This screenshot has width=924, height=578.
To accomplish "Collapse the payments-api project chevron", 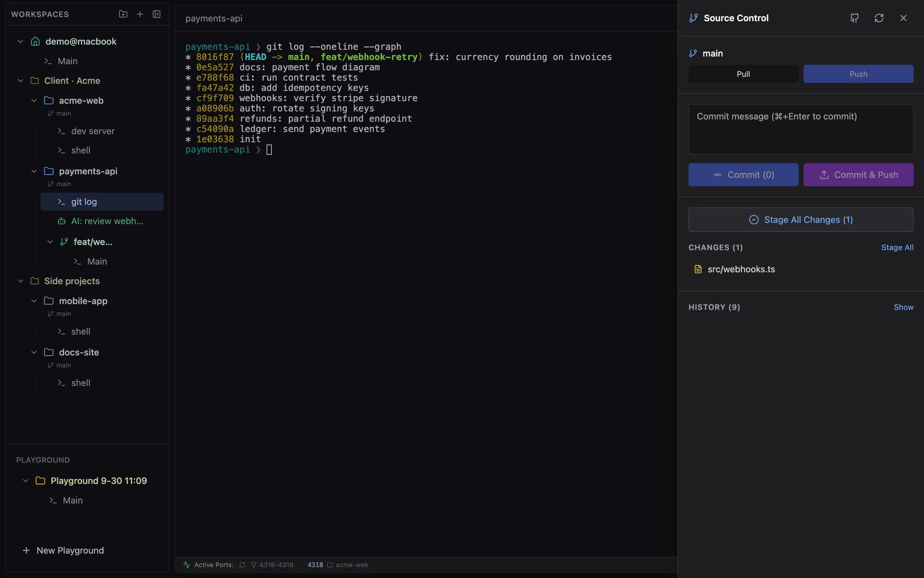I will [34, 171].
